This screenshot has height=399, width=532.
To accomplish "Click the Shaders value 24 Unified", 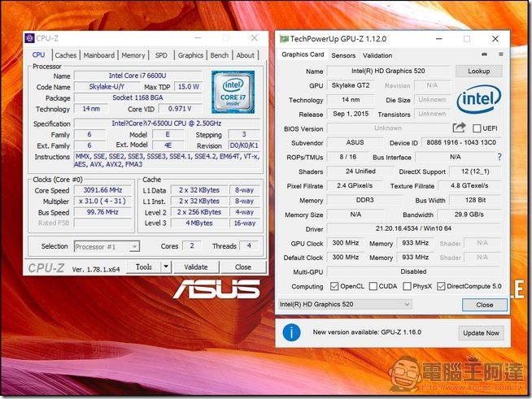I will point(360,171).
